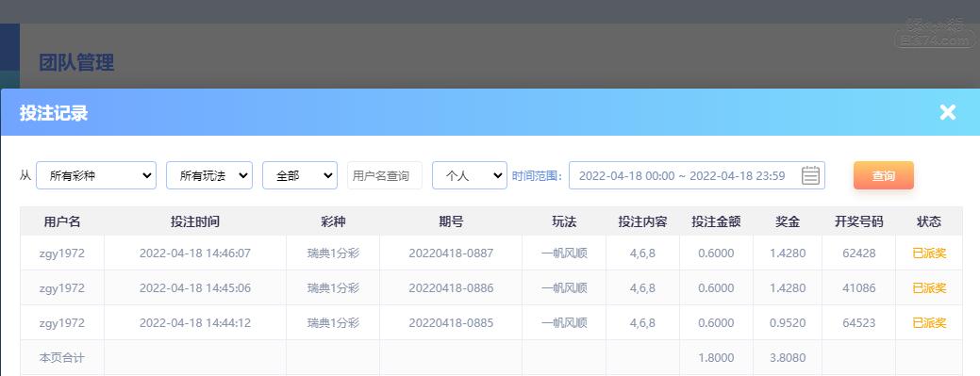Click prize 1.4280 in issue 0887 row

point(788,253)
